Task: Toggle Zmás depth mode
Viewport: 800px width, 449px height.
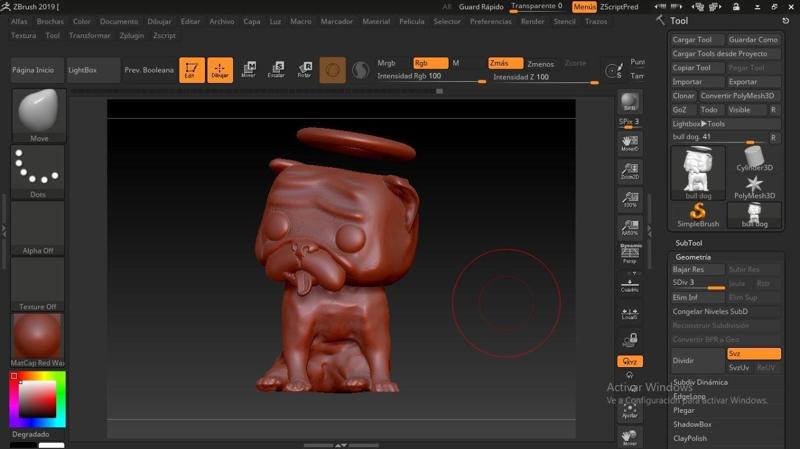Action: pos(505,63)
